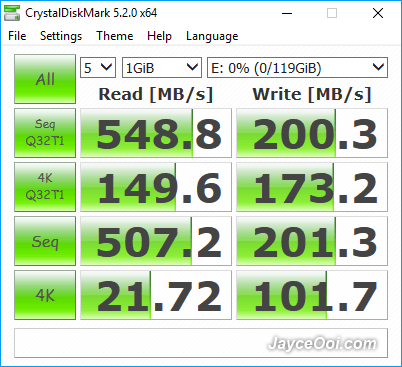The height and width of the screenshot is (367, 402).
Task: Open the Language menu
Action: (x=212, y=36)
